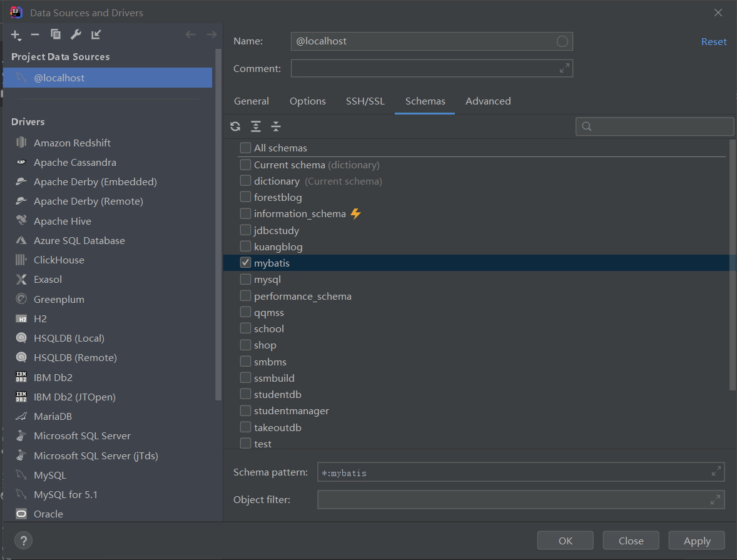This screenshot has width=737, height=560.
Task: Open the SSH/SSL tab
Action: click(365, 101)
